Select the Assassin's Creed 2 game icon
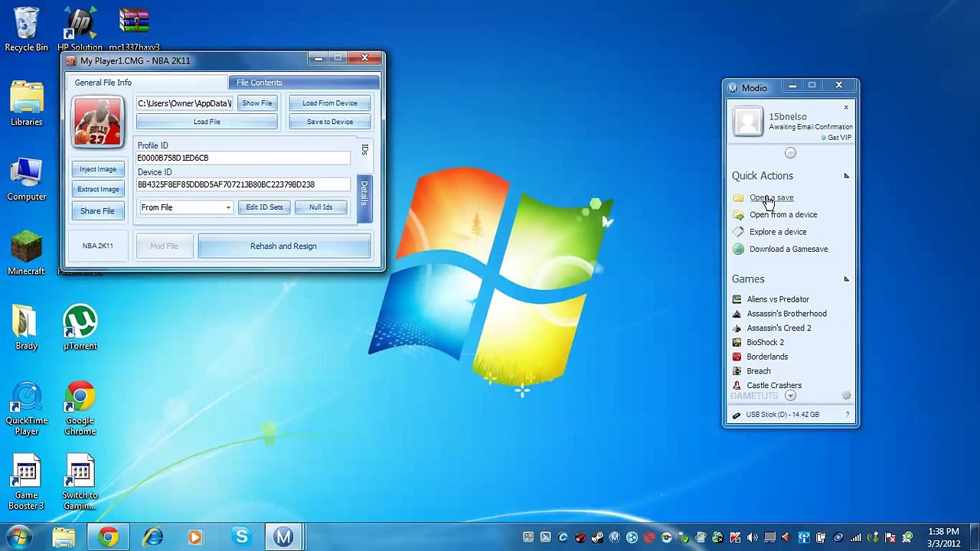Image resolution: width=980 pixels, height=551 pixels. tap(737, 328)
